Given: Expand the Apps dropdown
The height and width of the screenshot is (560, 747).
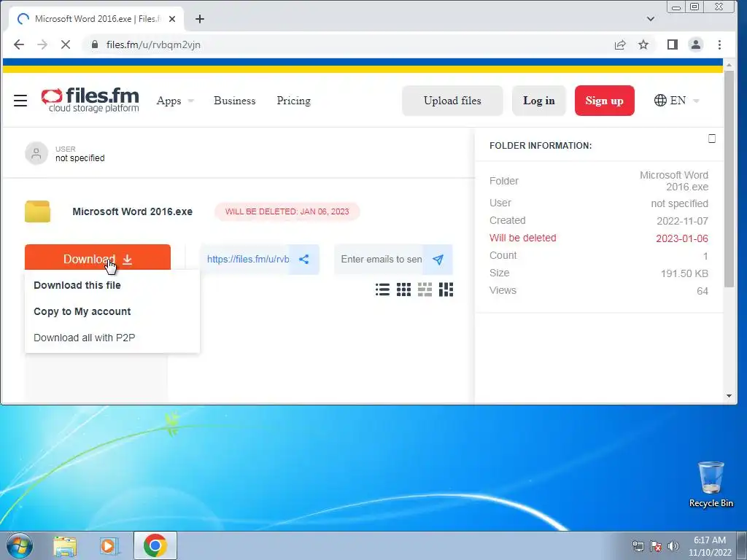Looking at the screenshot, I should 175,101.
